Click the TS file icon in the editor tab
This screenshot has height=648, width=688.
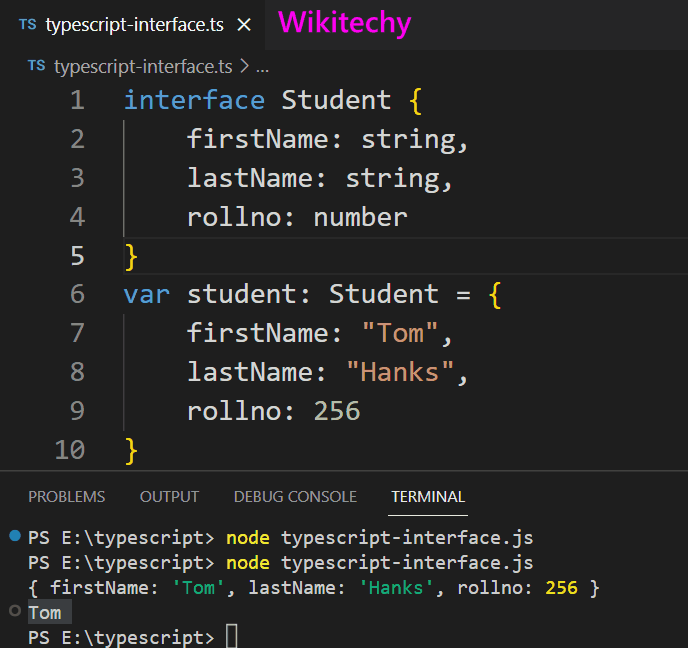(27, 25)
